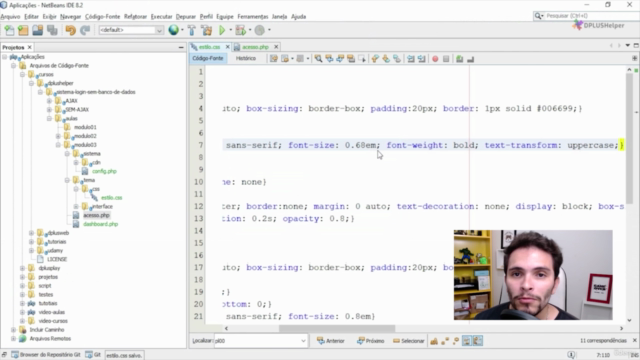The width and height of the screenshot is (640, 360).
Task: Open the <default> configuration dropdown
Action: pyautogui.click(x=159, y=30)
